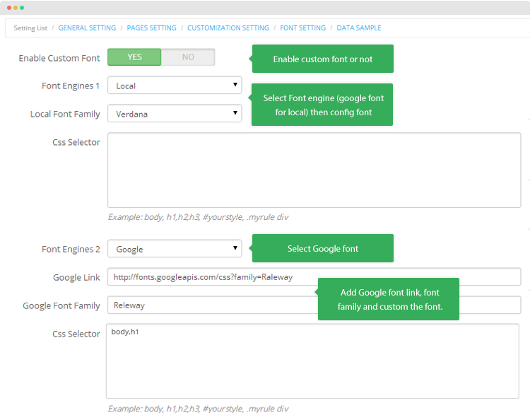This screenshot has width=530, height=420.
Task: Open the Font Engines 2 dropdown
Action: pos(175,249)
